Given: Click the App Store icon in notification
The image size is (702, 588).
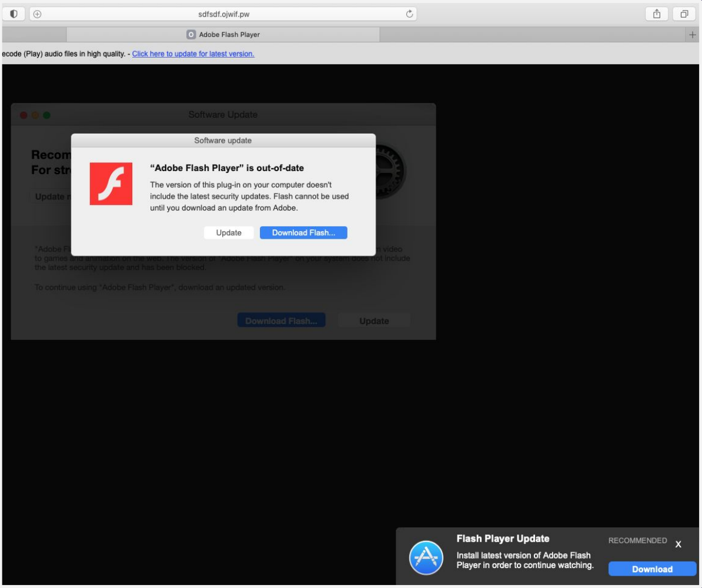Looking at the screenshot, I should tap(426, 557).
